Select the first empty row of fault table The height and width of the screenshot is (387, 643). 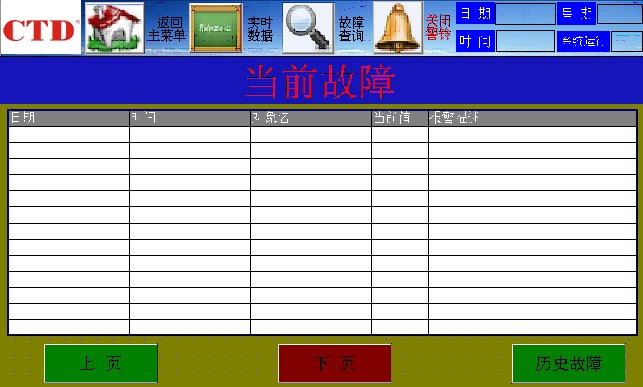click(x=322, y=134)
